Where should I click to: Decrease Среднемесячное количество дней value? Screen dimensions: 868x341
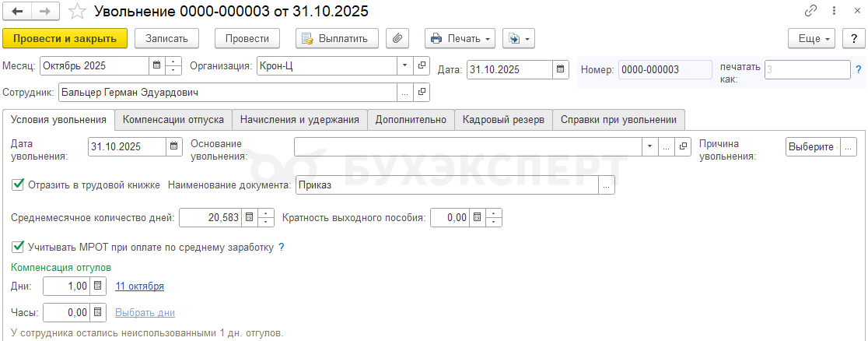coord(266,223)
